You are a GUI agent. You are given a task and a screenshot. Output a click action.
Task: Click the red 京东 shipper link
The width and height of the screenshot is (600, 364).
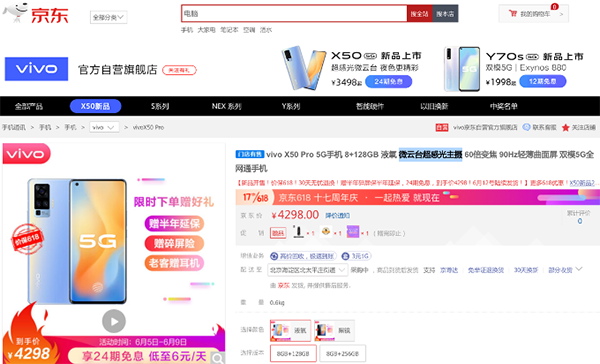click(284, 286)
